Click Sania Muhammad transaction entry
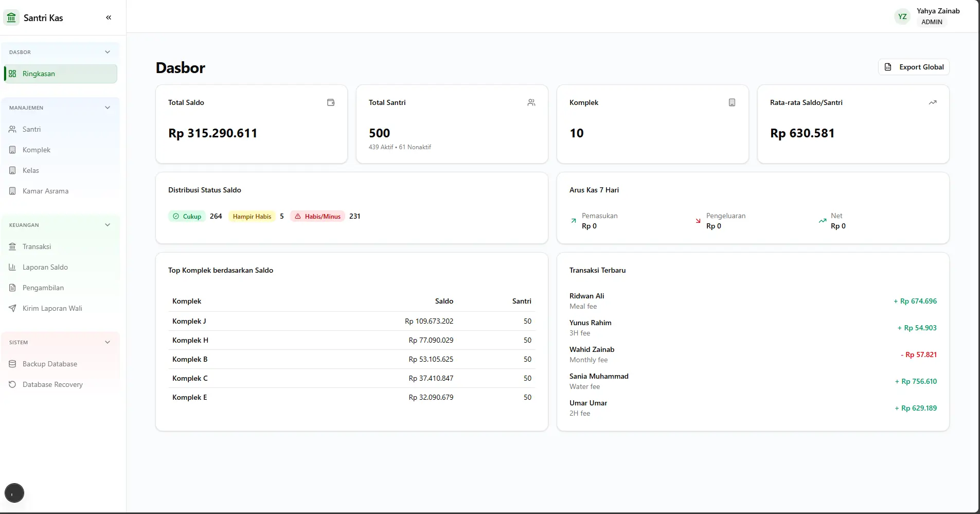The height and width of the screenshot is (514, 980). (753, 381)
